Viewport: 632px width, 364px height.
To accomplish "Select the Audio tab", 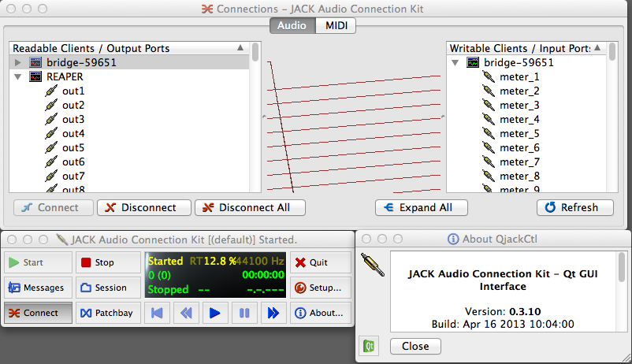I will 292,25.
